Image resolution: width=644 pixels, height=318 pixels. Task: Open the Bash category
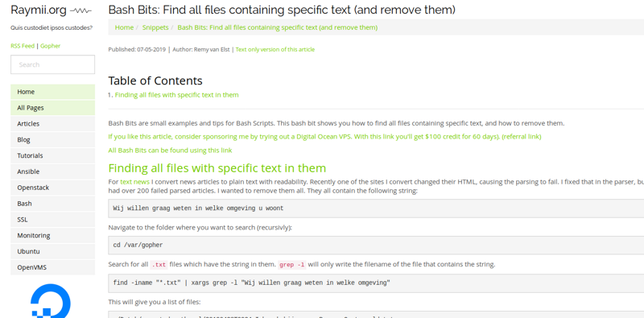pyautogui.click(x=52, y=204)
